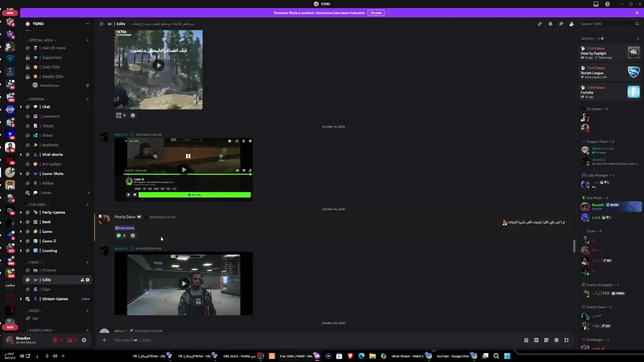644x362 pixels.
Task: Open Notification Settings bell icon
Action: [550, 24]
